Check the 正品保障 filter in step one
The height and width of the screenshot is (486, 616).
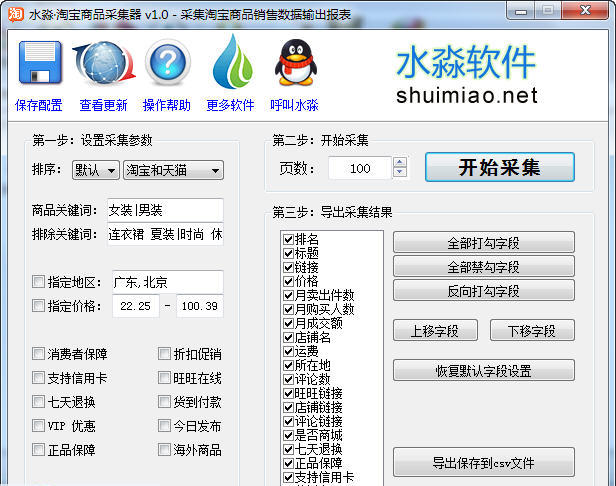(x=38, y=449)
